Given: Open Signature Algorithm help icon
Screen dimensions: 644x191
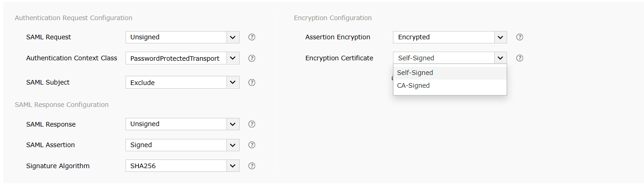Looking at the screenshot, I should [251, 166].
